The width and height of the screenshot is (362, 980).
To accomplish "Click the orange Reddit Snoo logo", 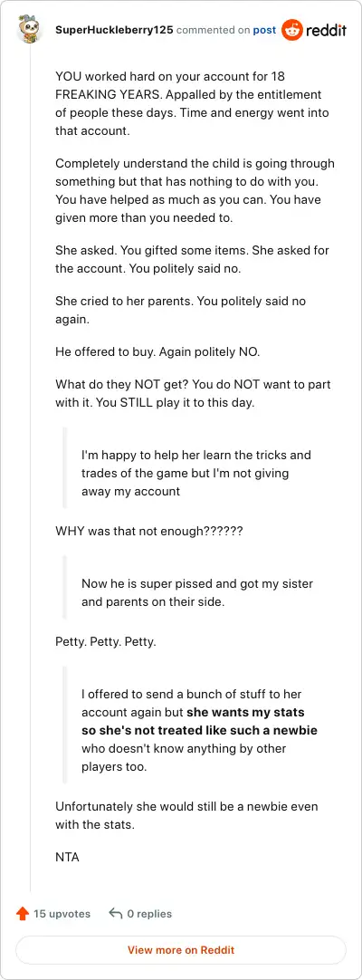I will pos(291,30).
